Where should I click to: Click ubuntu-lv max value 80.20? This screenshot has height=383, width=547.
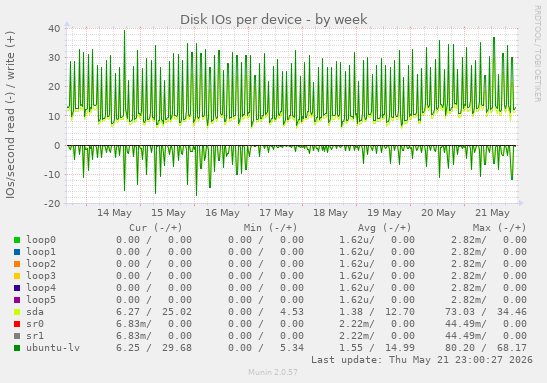coord(460,348)
